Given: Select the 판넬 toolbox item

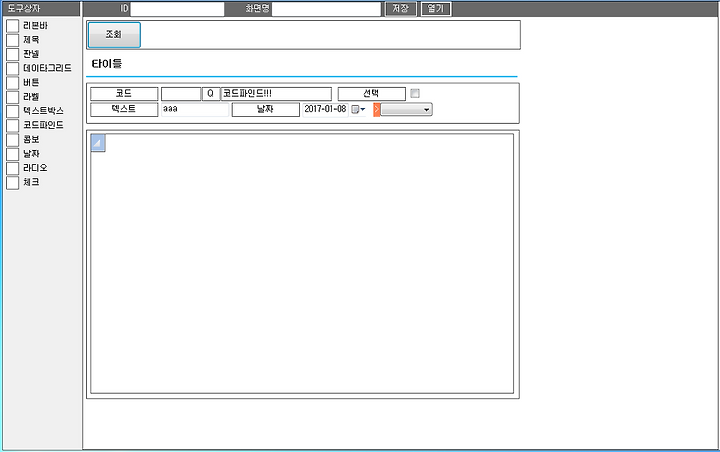Looking at the screenshot, I should [x=23, y=54].
